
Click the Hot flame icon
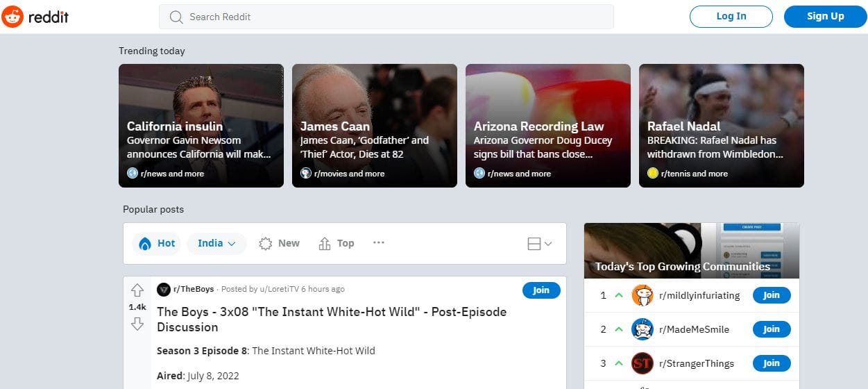(145, 244)
